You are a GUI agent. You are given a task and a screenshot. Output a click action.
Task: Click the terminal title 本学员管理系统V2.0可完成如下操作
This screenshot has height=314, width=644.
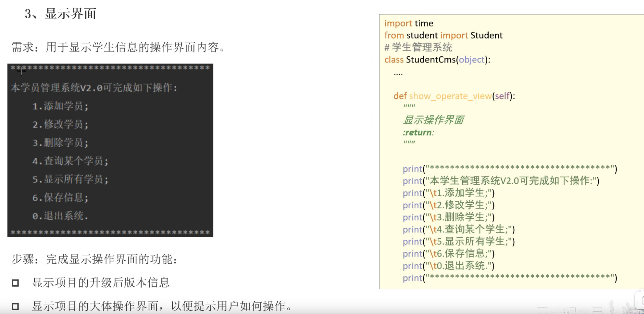point(94,88)
